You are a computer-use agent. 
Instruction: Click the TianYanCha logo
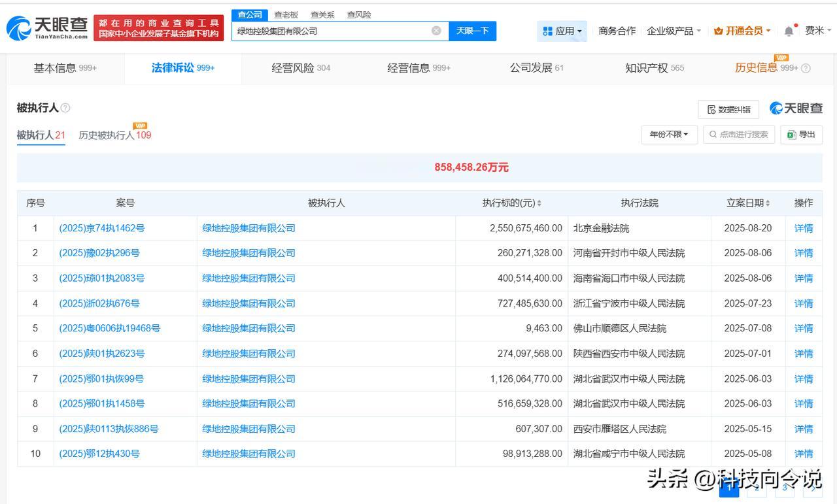tap(47, 27)
